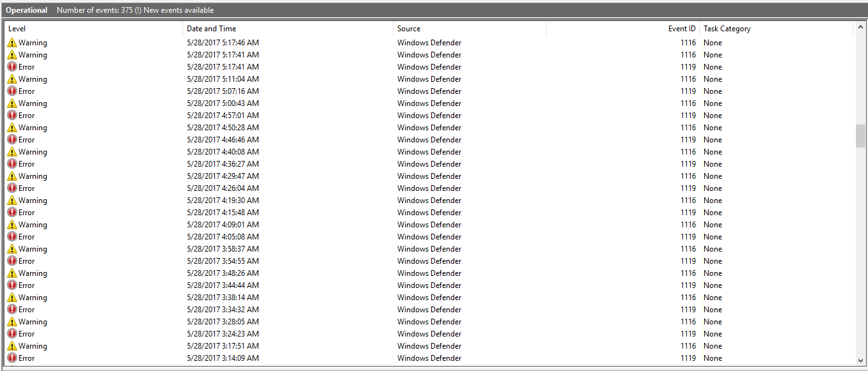
Task: Click the warning icon of the 4:50:28 AM event
Action: (x=12, y=128)
